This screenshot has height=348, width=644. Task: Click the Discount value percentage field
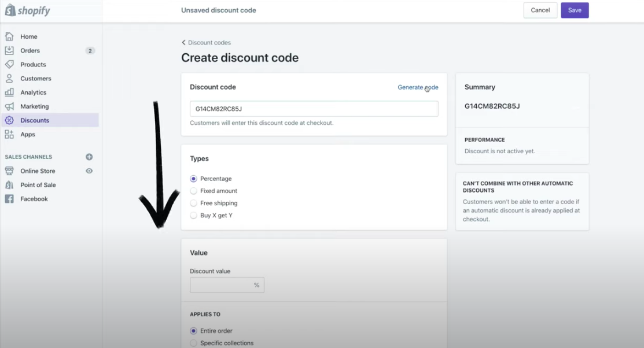tap(227, 285)
